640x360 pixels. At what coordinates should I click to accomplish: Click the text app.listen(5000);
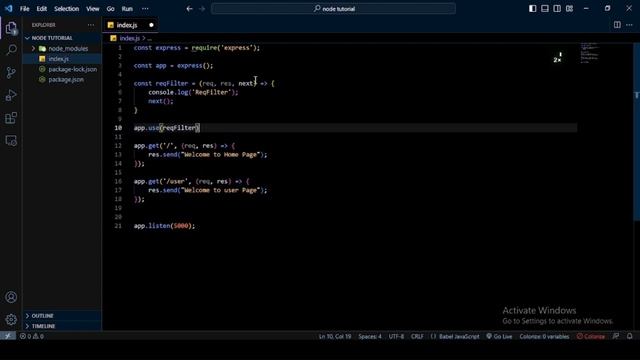point(164,226)
